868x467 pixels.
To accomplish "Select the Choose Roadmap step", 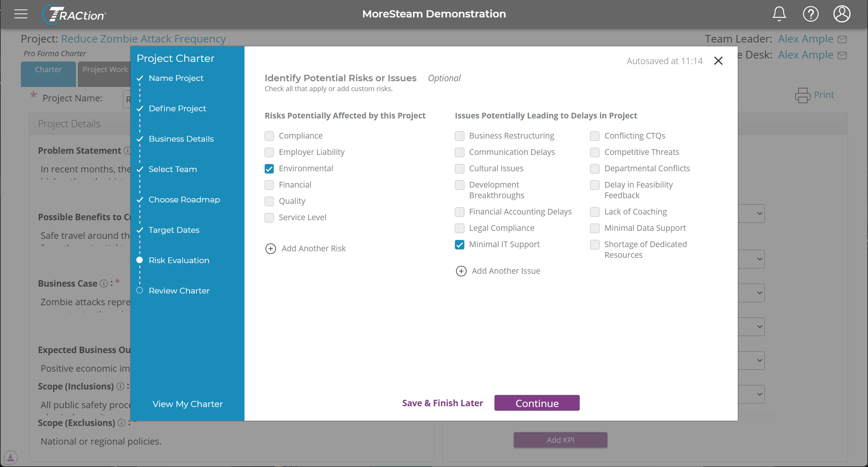I will click(x=184, y=200).
